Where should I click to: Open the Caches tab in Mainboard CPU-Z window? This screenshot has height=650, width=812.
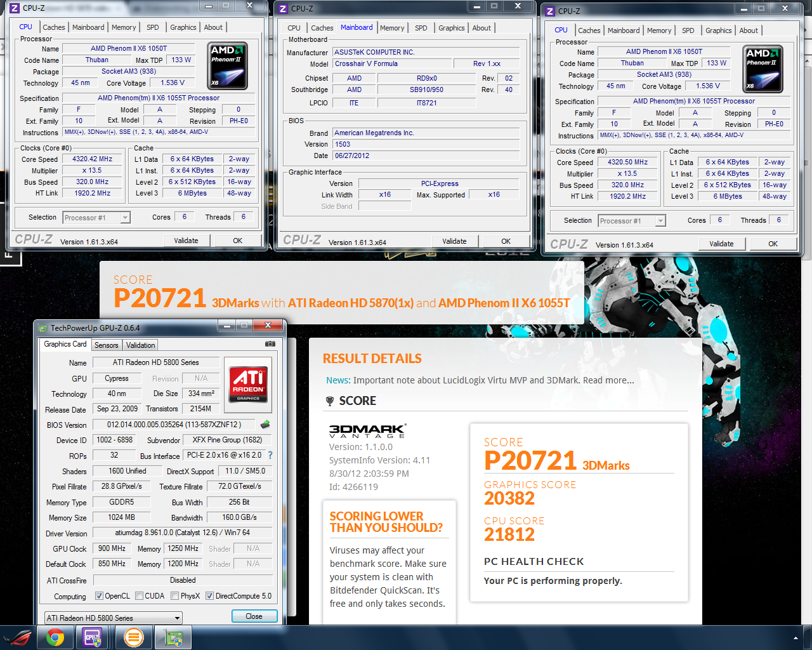322,28
